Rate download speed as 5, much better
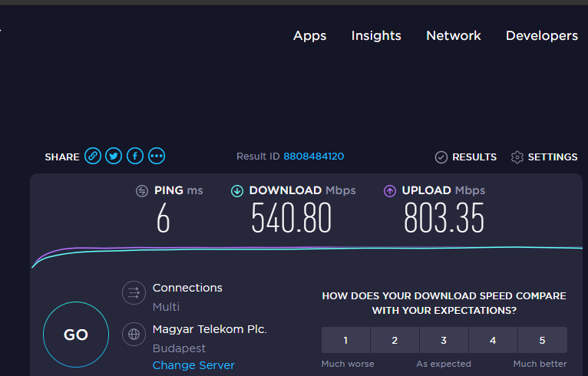Screen dimensions: 588x376 (542, 340)
